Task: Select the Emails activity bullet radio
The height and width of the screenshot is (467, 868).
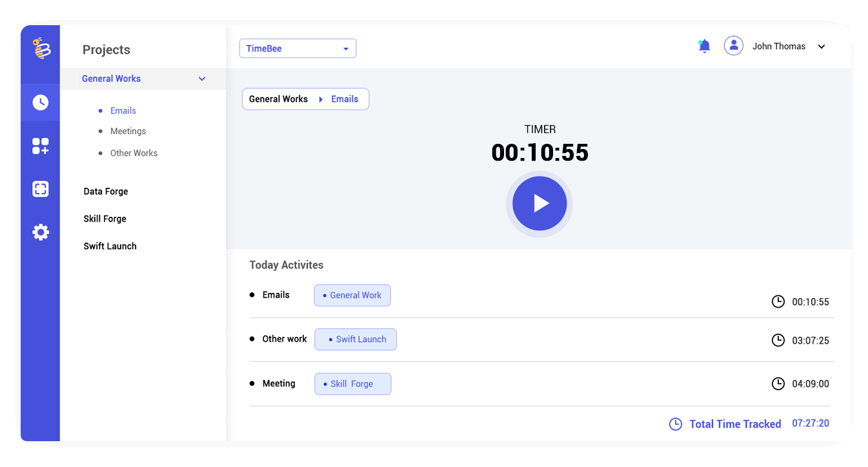Action: click(252, 295)
